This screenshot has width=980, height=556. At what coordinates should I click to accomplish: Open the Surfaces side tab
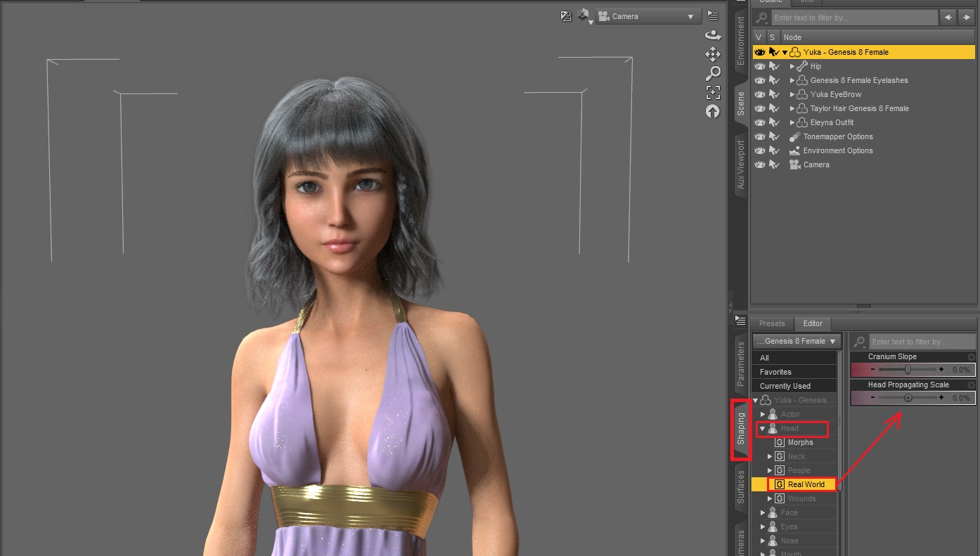[740, 488]
